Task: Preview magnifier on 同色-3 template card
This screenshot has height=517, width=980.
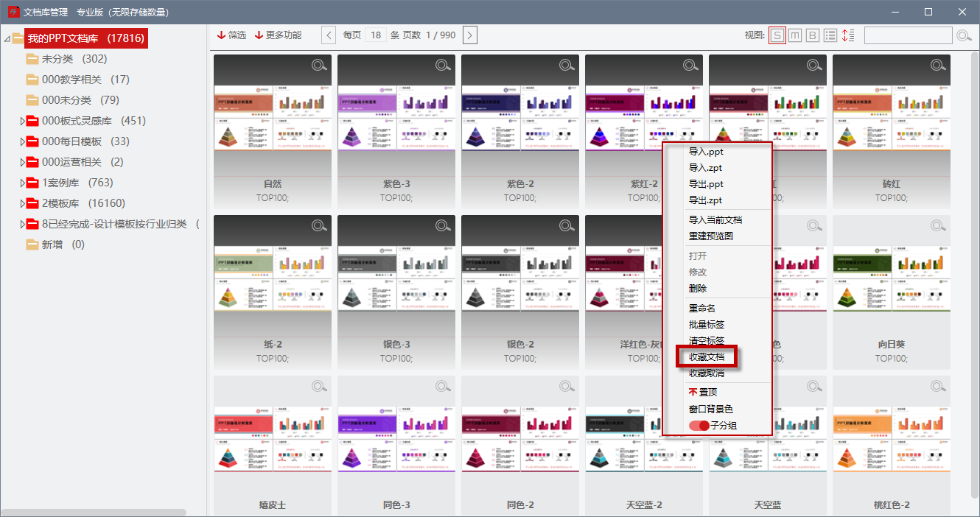Action: pyautogui.click(x=443, y=387)
